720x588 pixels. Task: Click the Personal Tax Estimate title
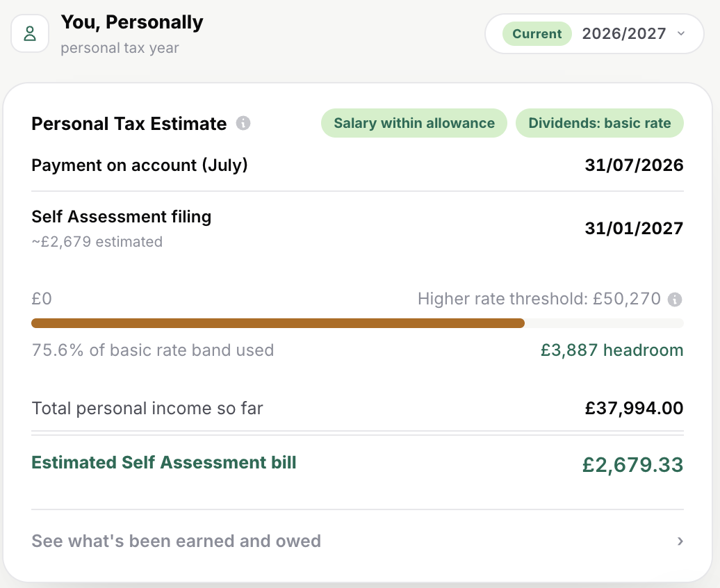point(129,124)
